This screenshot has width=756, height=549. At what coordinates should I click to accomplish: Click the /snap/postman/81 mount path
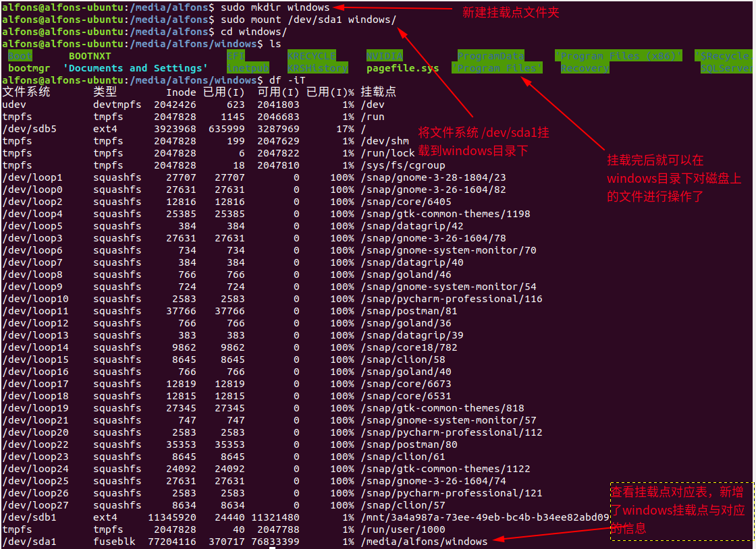click(409, 311)
